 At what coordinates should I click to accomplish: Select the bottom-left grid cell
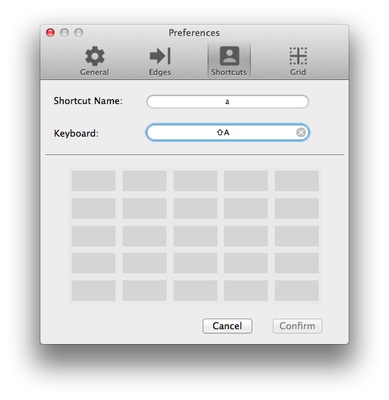coord(94,290)
